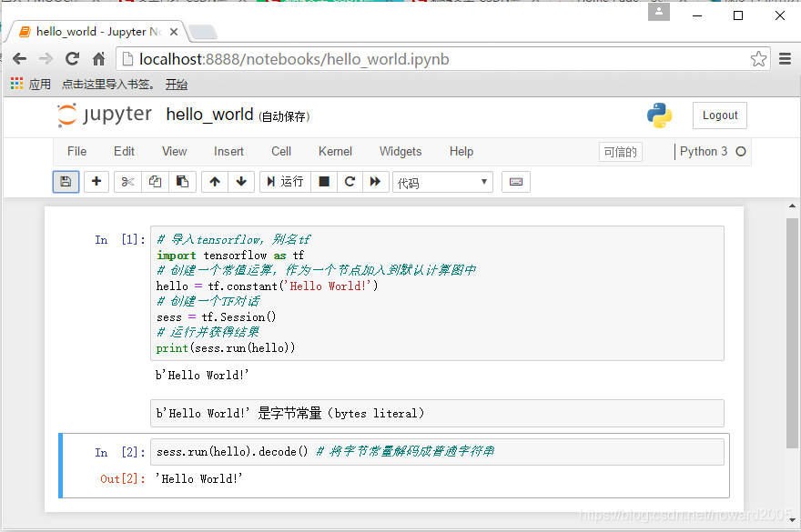
Task: Click the print(sess.run(hello)) code line
Action: coord(226,348)
